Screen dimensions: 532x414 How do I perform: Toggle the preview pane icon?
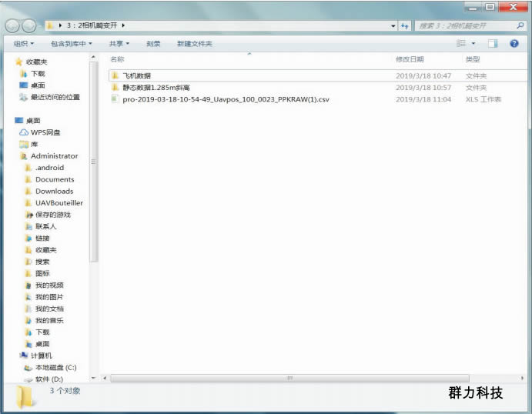tap(493, 44)
